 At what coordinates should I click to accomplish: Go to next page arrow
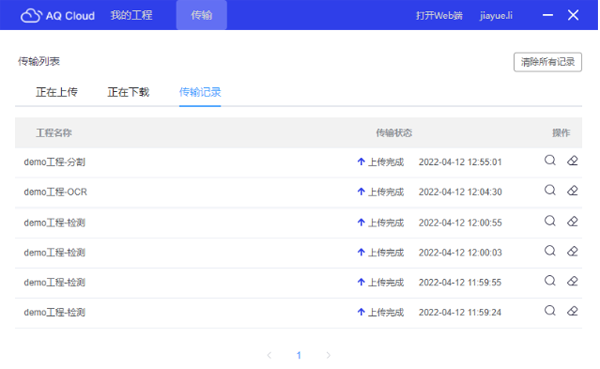pos(328,355)
